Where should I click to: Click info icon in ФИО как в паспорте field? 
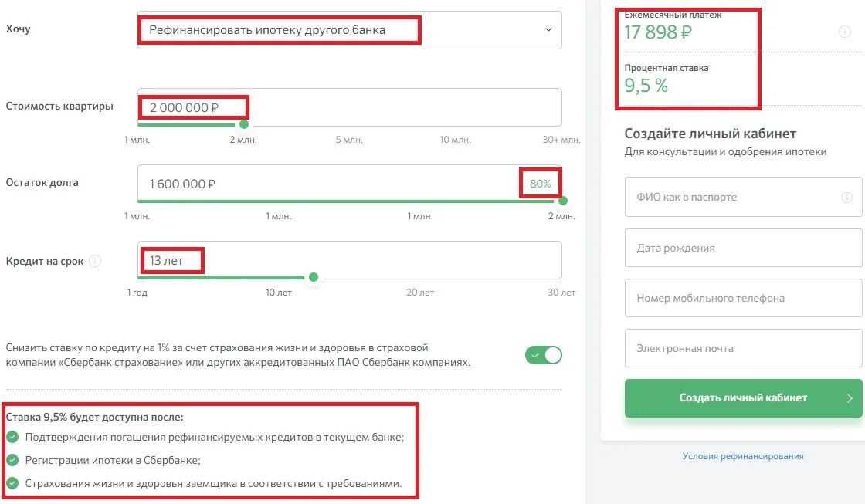[x=846, y=198]
